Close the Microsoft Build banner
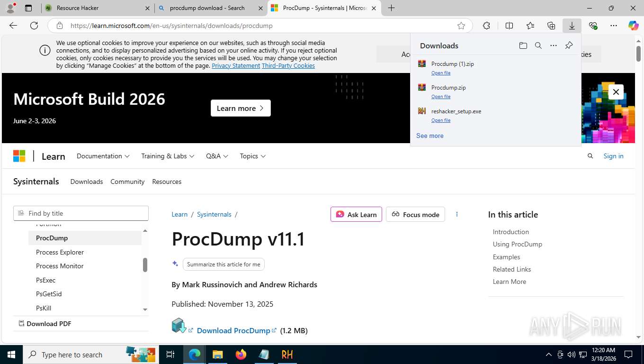 click(x=616, y=92)
